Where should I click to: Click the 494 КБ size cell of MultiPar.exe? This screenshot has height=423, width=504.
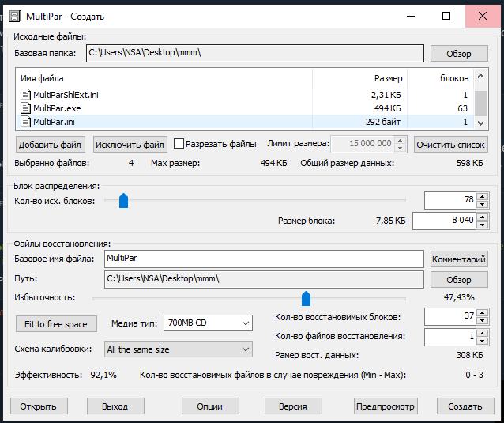(387, 108)
